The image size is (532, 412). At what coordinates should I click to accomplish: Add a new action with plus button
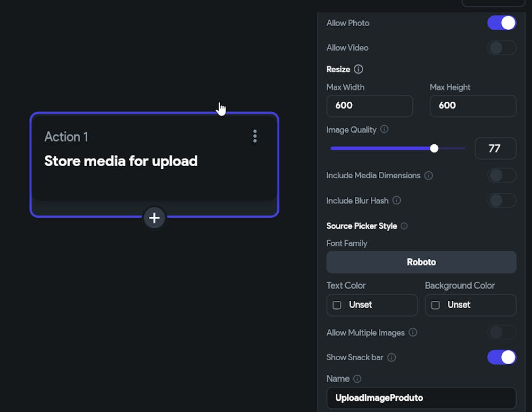tap(154, 218)
